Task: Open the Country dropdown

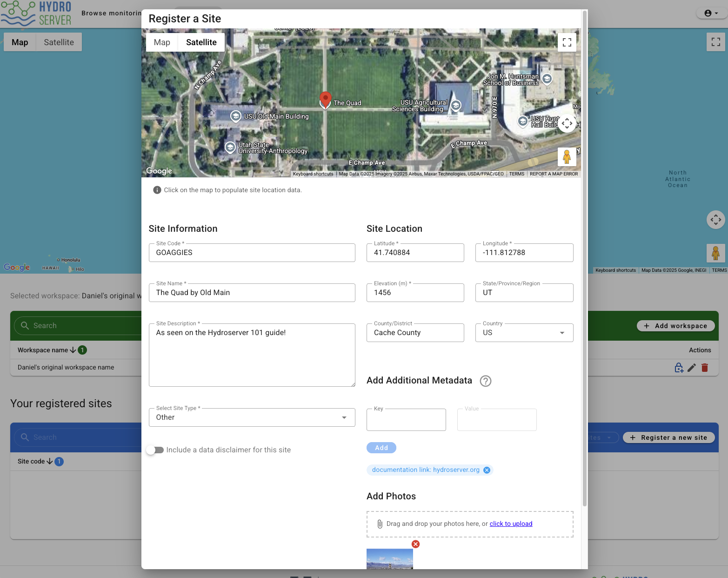Action: 524,333
